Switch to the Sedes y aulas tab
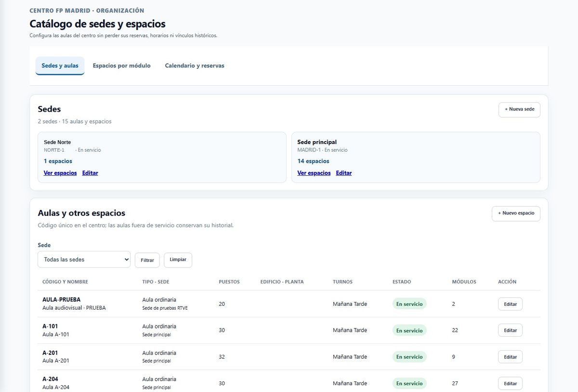 click(x=60, y=66)
